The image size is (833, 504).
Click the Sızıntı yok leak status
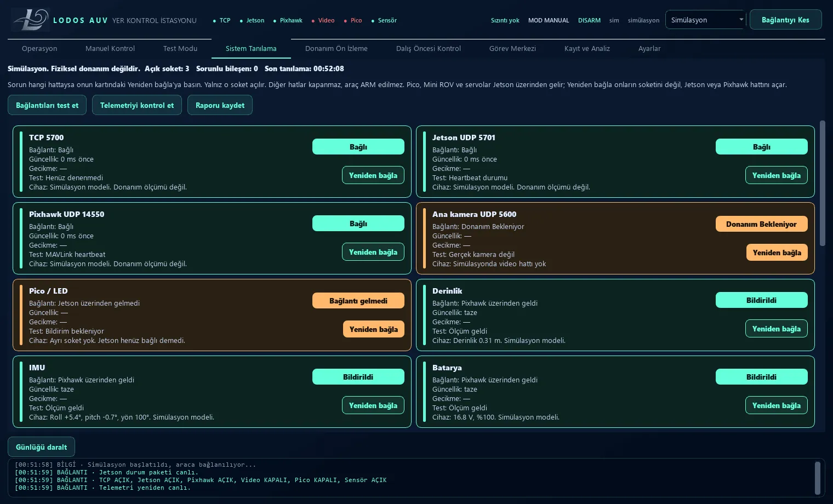505,20
